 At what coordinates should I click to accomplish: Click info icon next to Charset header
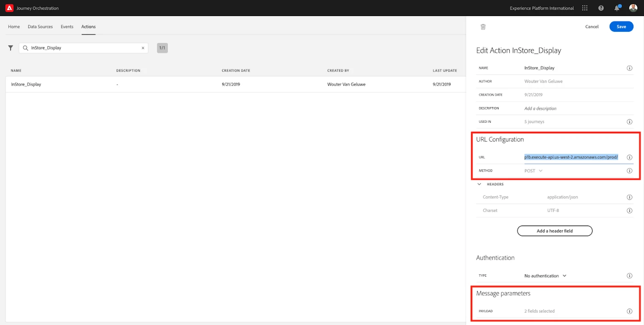pyautogui.click(x=629, y=211)
